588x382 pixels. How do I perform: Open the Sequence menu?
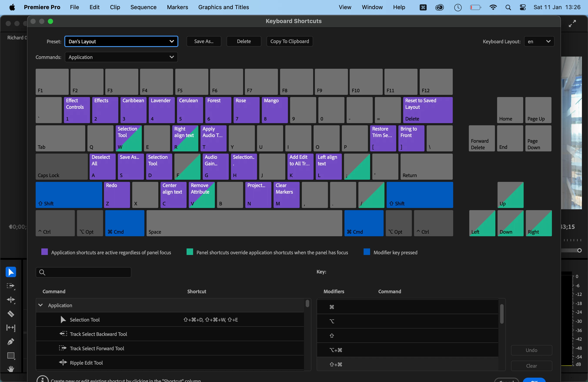[143, 7]
